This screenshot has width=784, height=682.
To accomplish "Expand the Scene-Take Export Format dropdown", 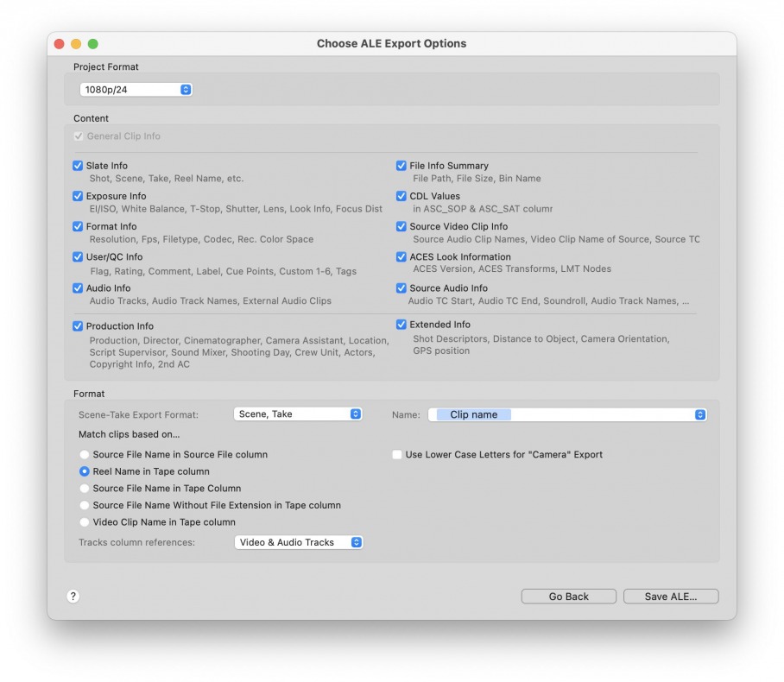I will 298,414.
